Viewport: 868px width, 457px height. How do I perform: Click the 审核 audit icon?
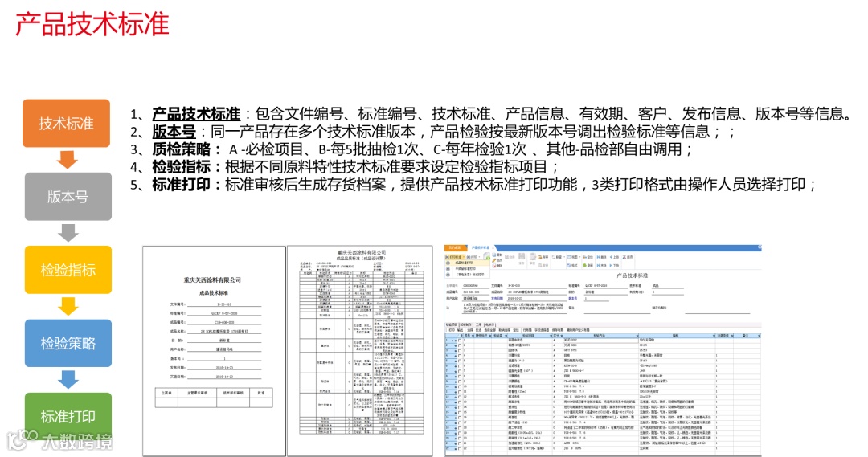[533, 258]
